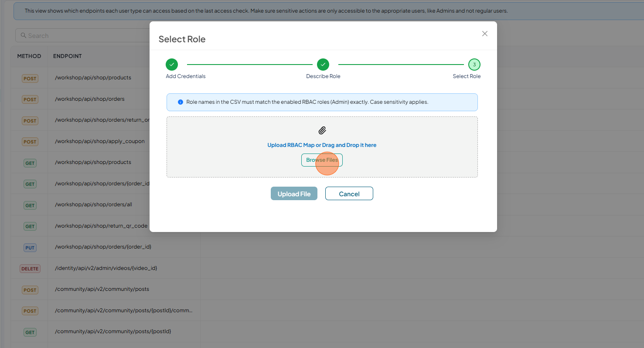Click the paperclip attachment icon

point(322,130)
